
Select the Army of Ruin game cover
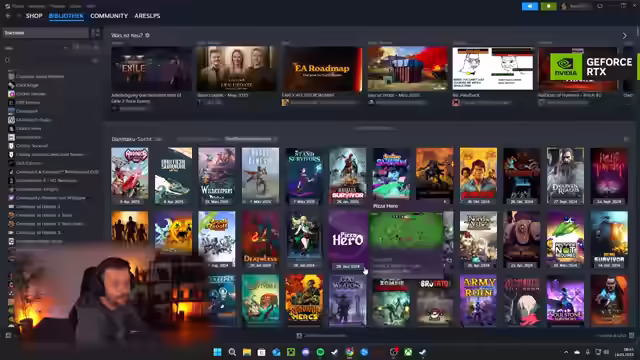point(478,300)
